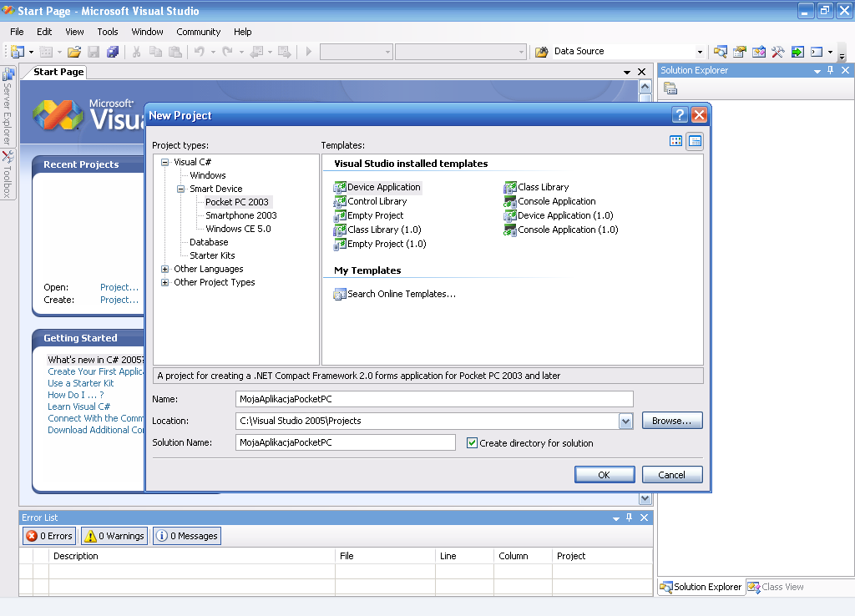Click the Start Page scroll down arrow
The height and width of the screenshot is (616, 855).
pyautogui.click(x=645, y=498)
